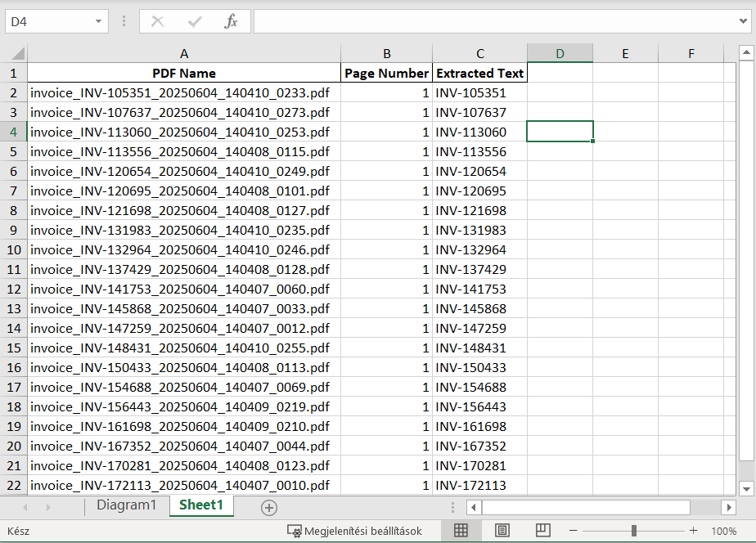Click zoom out minus button
Image resolution: width=756 pixels, height=543 pixels.
tap(574, 531)
